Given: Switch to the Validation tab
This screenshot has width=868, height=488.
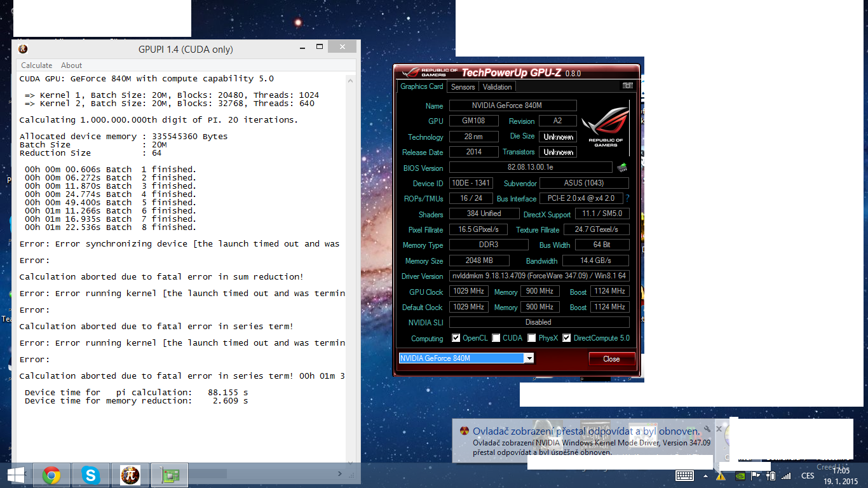Looking at the screenshot, I should [497, 87].
